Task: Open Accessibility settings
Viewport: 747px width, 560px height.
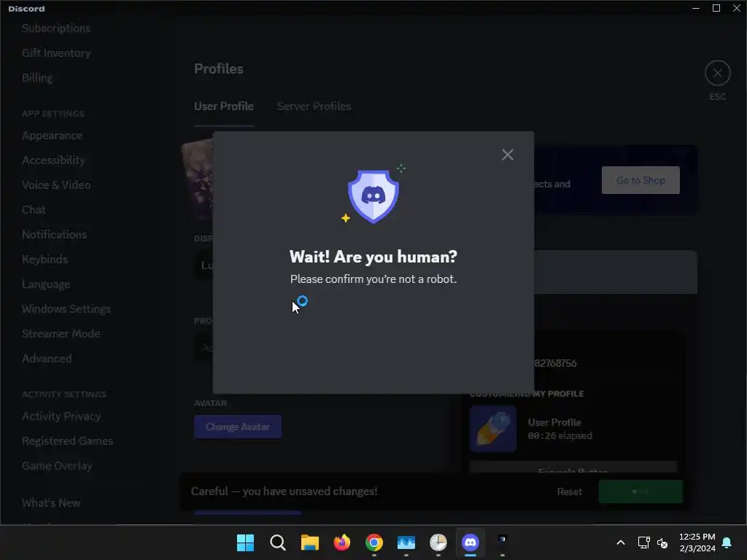Action: [53, 160]
